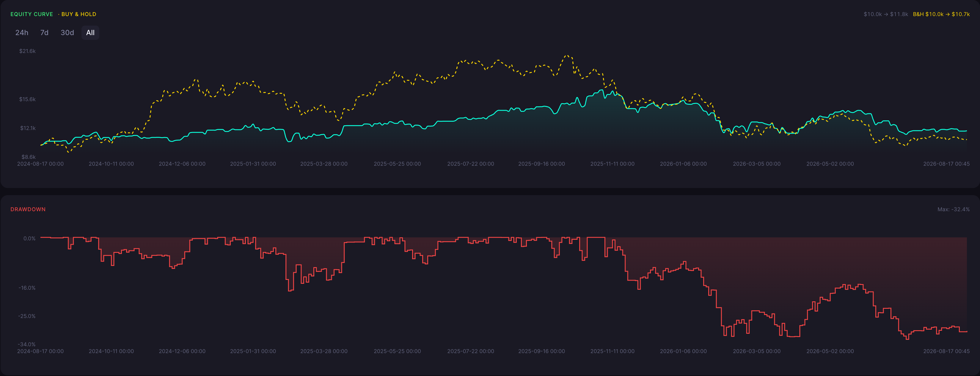The image size is (980, 376).
Task: Click 2026-03-05 00:00 on the equity chart axis
Action: [757, 164]
